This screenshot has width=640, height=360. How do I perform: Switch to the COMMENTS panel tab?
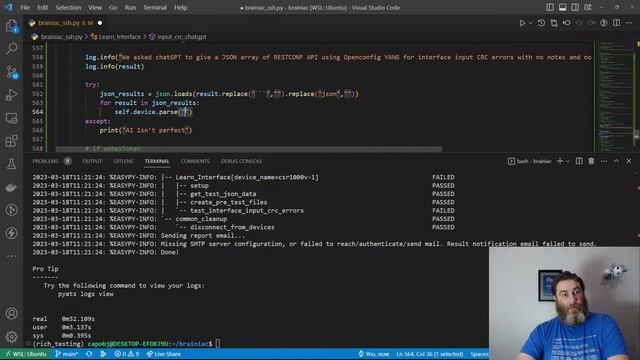click(195, 161)
